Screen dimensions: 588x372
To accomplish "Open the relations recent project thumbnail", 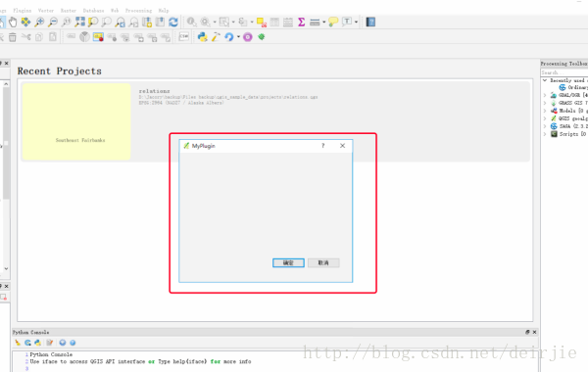I will [x=76, y=121].
